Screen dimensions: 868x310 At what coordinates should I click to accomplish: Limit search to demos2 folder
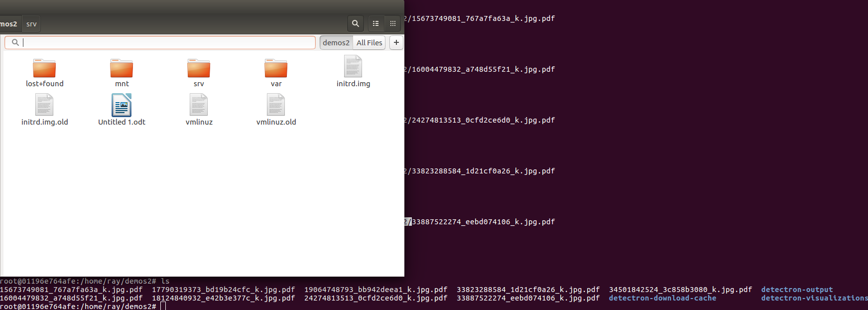tap(336, 42)
